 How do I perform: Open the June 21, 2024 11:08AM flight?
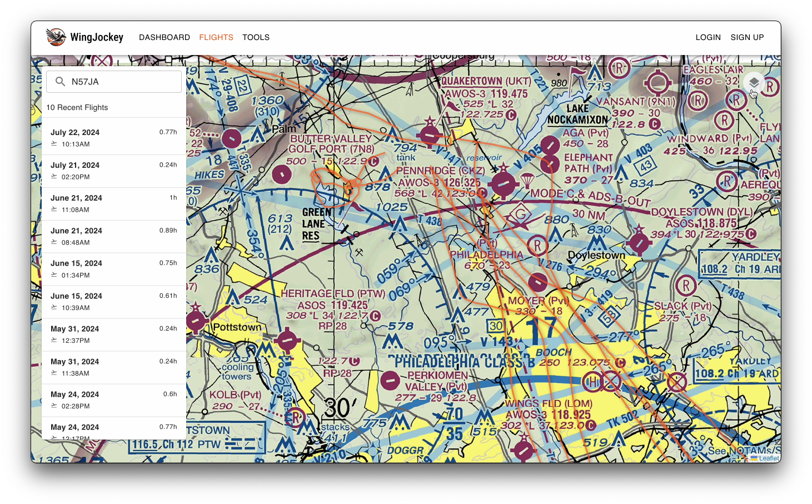pos(114,204)
